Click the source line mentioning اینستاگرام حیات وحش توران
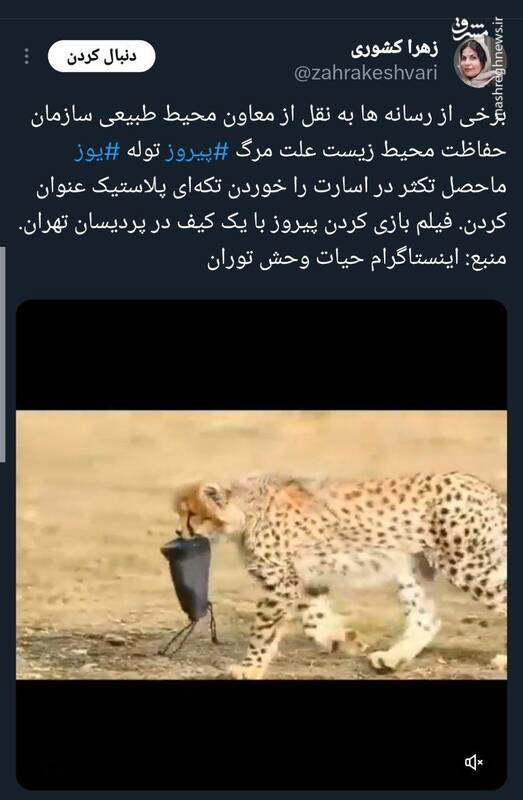Viewport: 523px width, 800px height. pyautogui.click(x=357, y=258)
